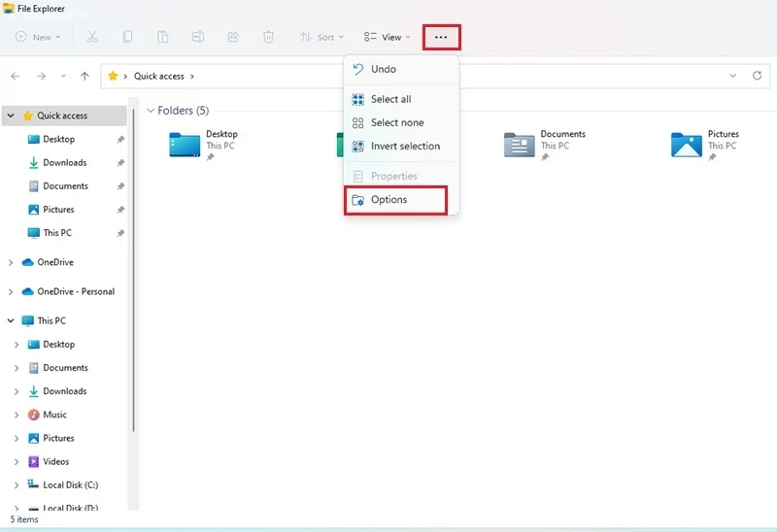Expand the This PC tree node
Image resolution: width=777 pixels, height=532 pixels.
click(x=11, y=320)
